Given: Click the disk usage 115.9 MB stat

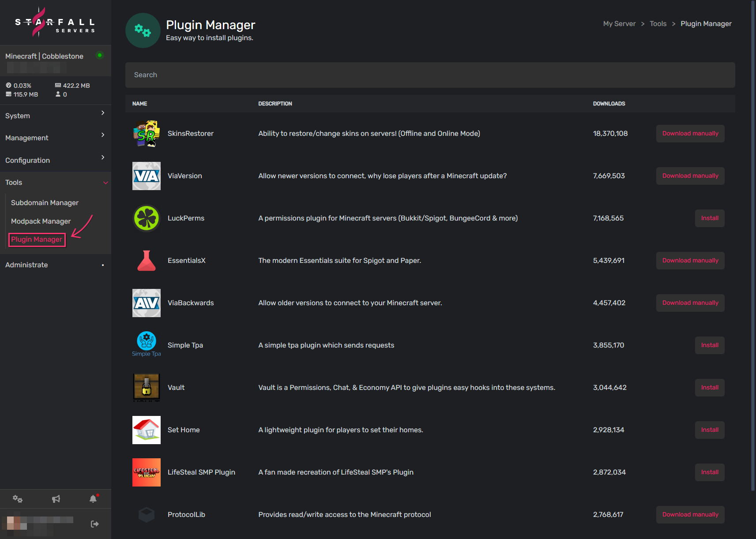Looking at the screenshot, I should (22, 94).
